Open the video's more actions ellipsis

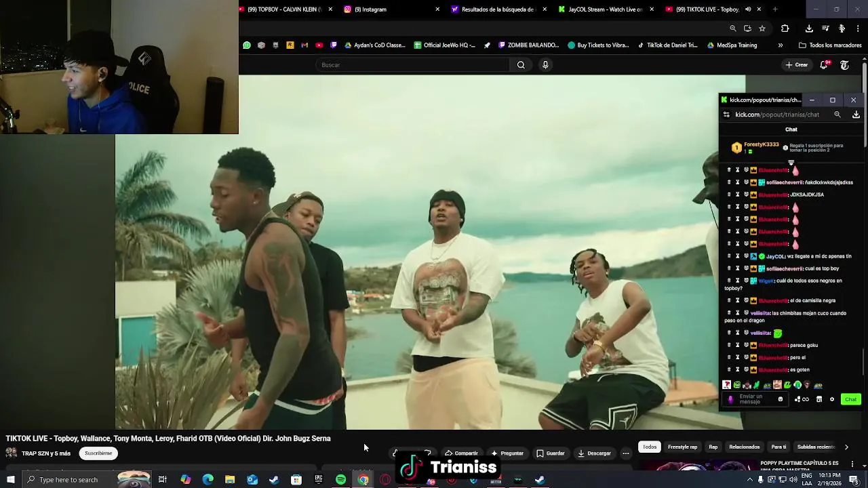626,453
